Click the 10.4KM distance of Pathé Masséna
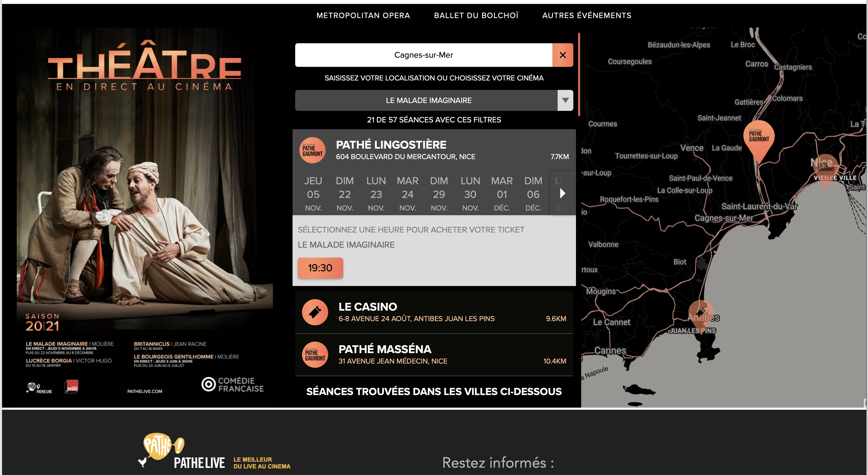The image size is (868, 475). [555, 361]
